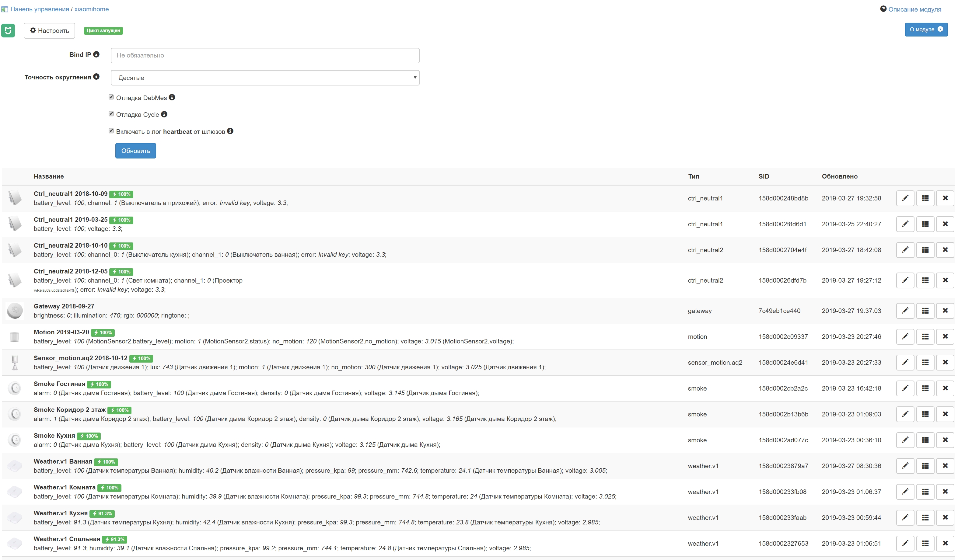Click info icon next to Bind IP
Viewport: 958px width, 560px height.
96,54
